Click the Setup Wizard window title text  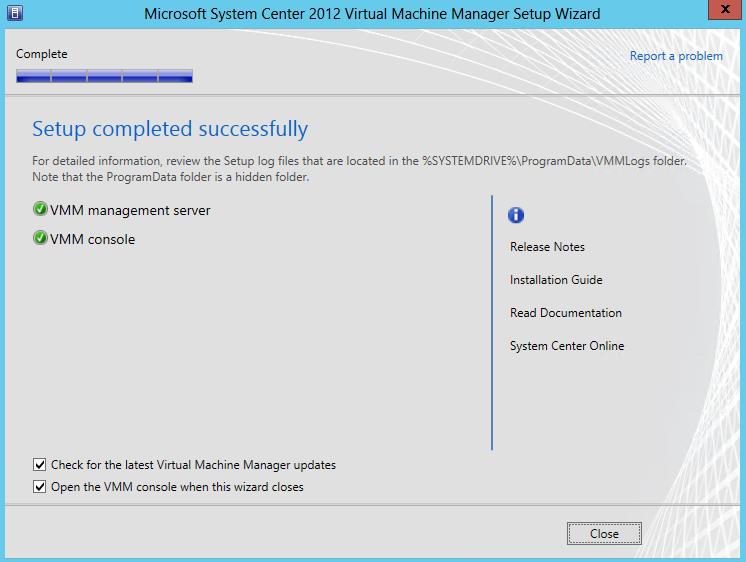click(x=372, y=14)
